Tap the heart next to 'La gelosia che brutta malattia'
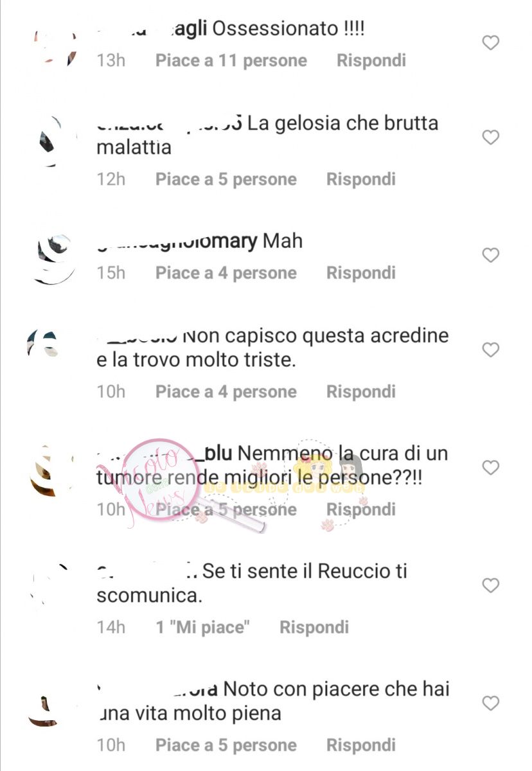 pos(491,137)
